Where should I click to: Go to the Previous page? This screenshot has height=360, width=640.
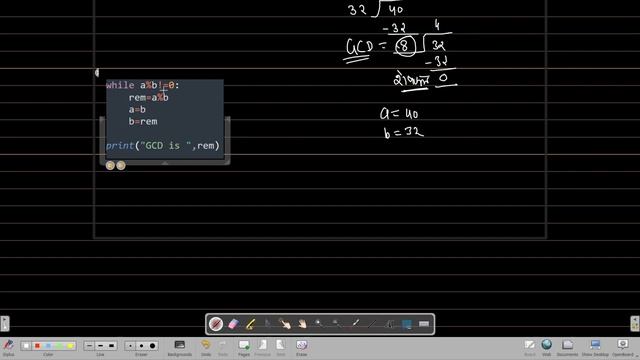point(262,348)
